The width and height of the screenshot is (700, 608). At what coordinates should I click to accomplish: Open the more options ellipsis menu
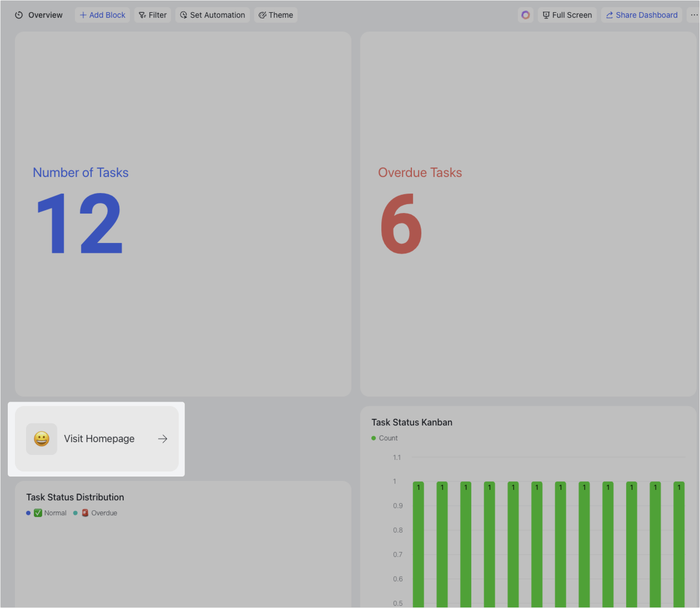click(x=694, y=15)
